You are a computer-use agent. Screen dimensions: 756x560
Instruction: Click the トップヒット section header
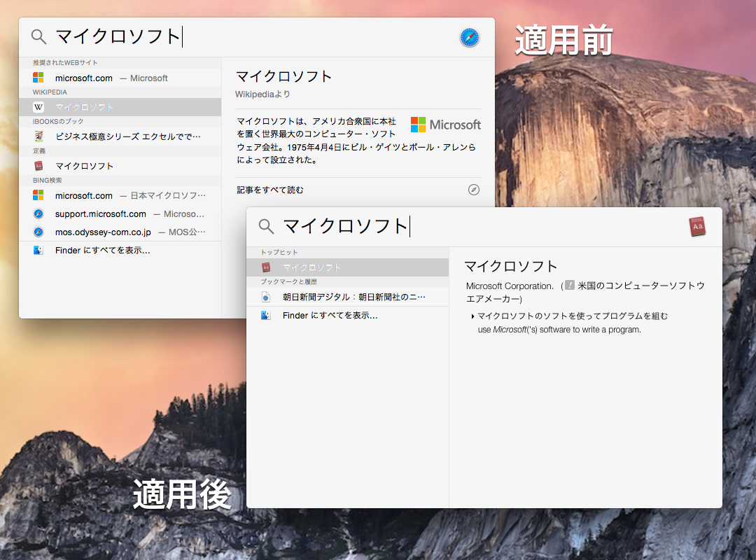[279, 252]
